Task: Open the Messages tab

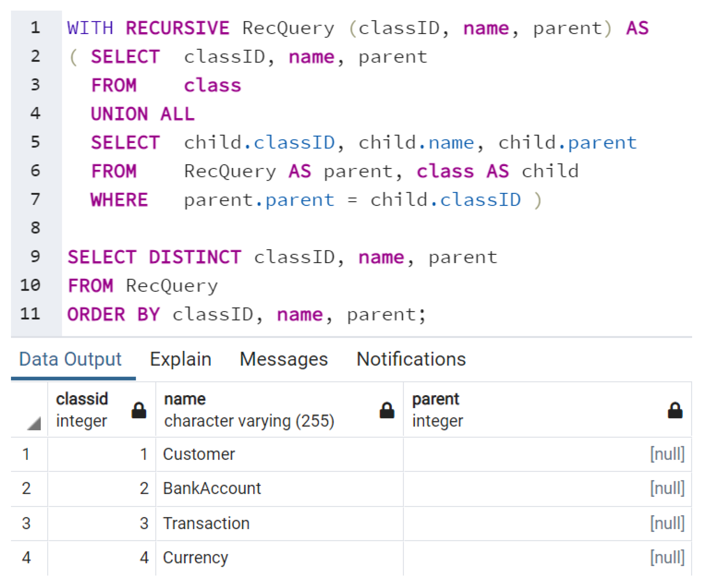Action: tap(284, 359)
